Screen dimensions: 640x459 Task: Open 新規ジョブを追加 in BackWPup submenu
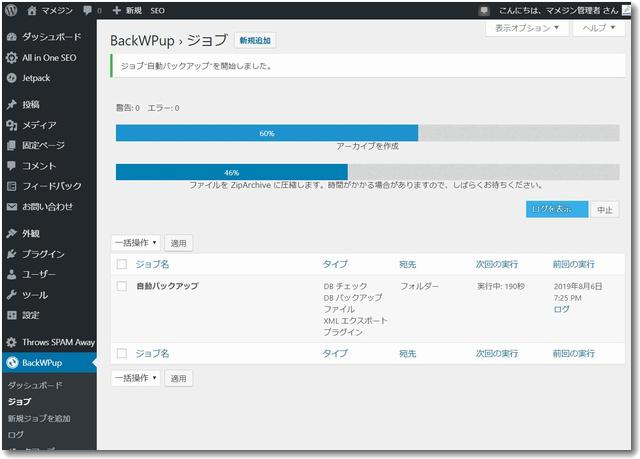[x=39, y=418]
